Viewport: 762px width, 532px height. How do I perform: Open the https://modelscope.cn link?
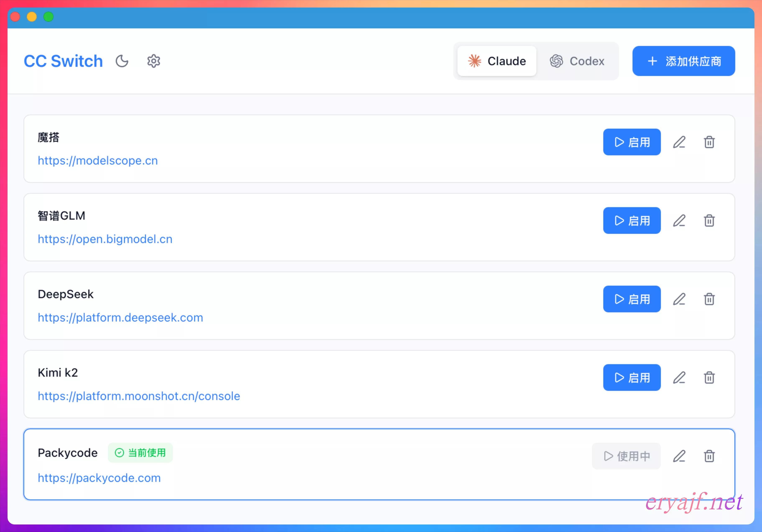click(x=98, y=161)
